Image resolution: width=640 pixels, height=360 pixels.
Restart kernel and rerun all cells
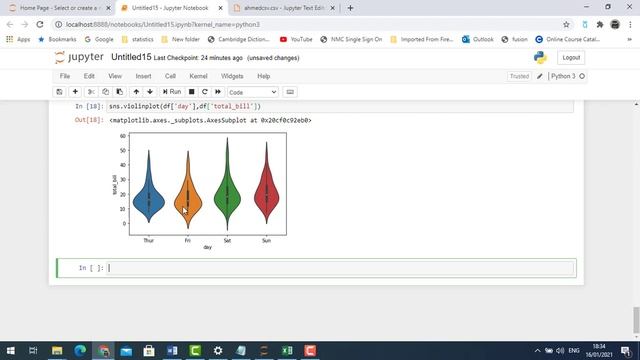218,92
